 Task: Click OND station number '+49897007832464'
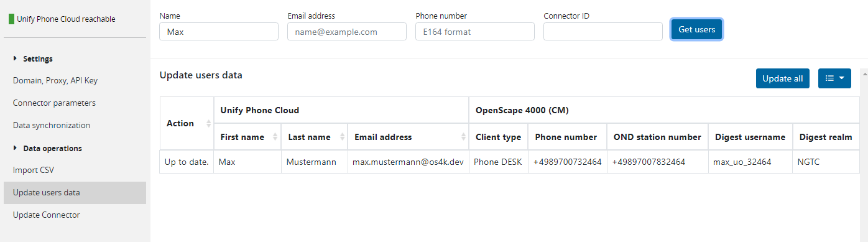[x=658, y=162]
